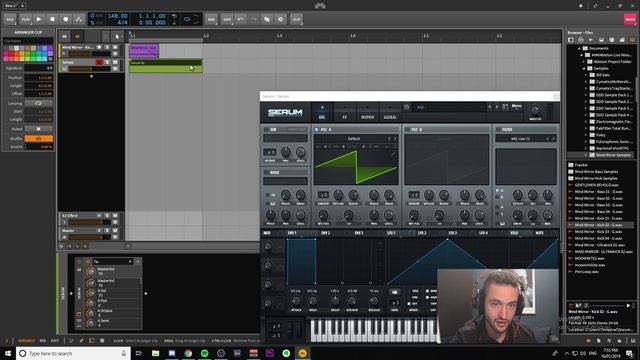
Task: Toggle OSC A enable checkbox
Action: [316, 129]
